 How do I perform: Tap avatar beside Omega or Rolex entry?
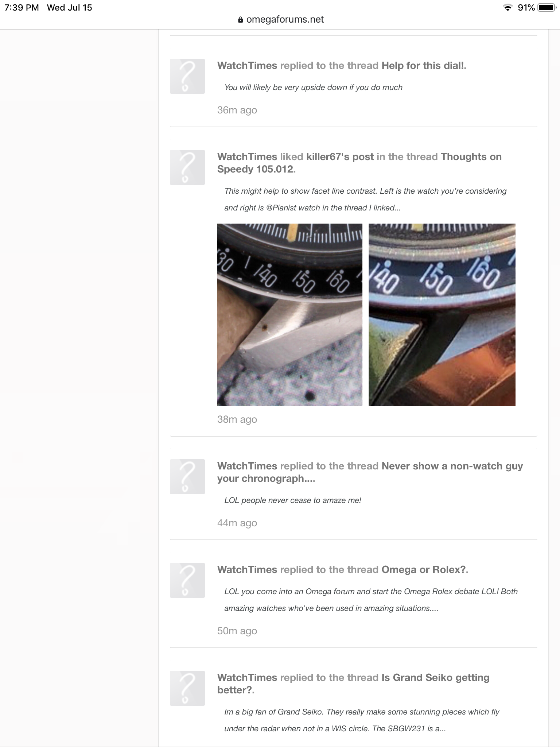tap(187, 580)
